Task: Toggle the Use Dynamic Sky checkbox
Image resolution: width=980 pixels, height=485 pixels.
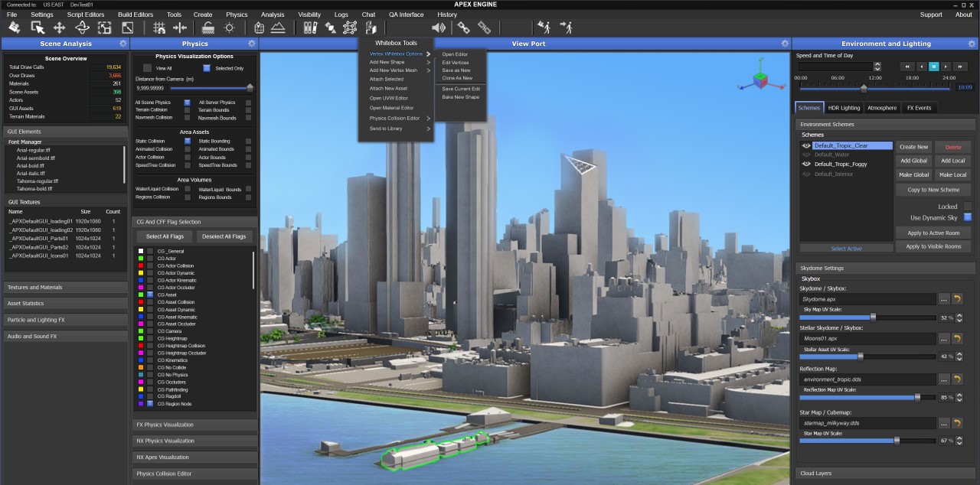Action: click(x=967, y=217)
